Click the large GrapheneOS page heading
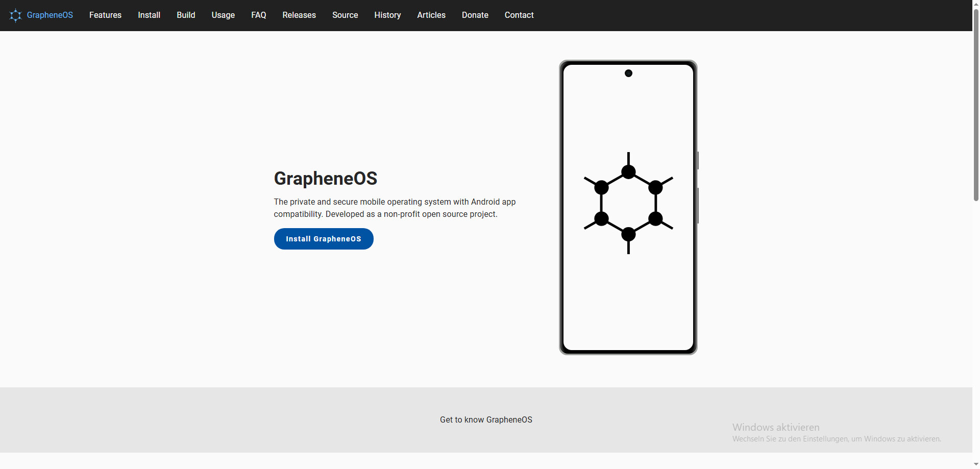 pos(326,179)
